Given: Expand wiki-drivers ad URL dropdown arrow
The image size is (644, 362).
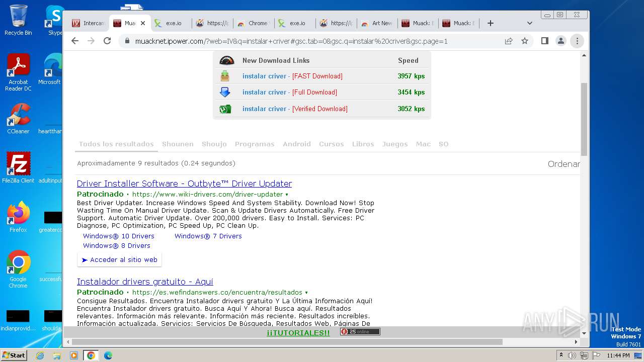Looking at the screenshot, I should tap(287, 195).
